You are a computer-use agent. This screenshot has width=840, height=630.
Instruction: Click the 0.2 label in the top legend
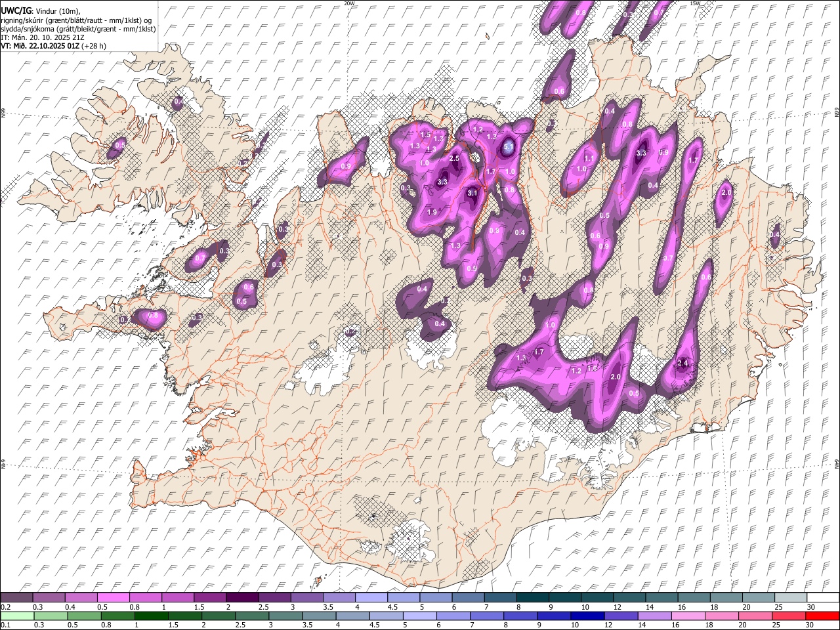5,606
